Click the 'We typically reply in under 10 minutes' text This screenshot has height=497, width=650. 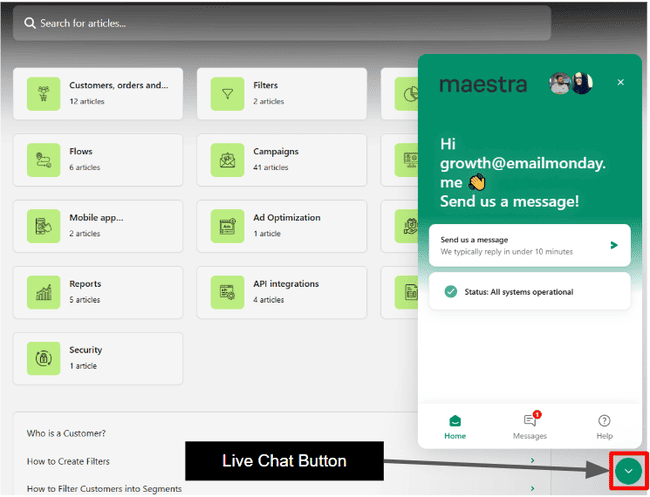pyautogui.click(x=507, y=252)
